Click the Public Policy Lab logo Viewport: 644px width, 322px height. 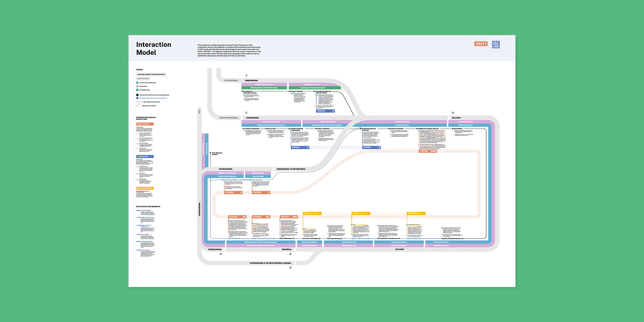pyautogui.click(x=496, y=44)
